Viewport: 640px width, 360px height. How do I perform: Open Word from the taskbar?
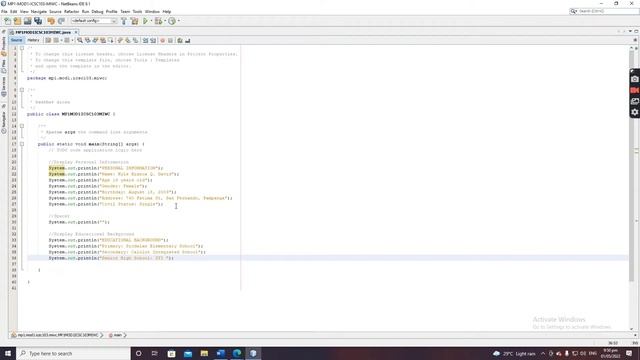[220, 353]
